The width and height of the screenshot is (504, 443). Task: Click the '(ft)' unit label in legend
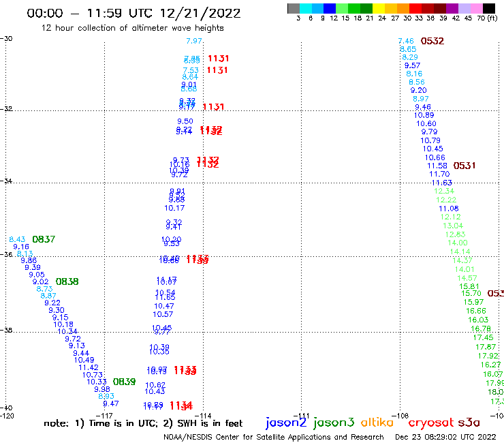[492, 18]
